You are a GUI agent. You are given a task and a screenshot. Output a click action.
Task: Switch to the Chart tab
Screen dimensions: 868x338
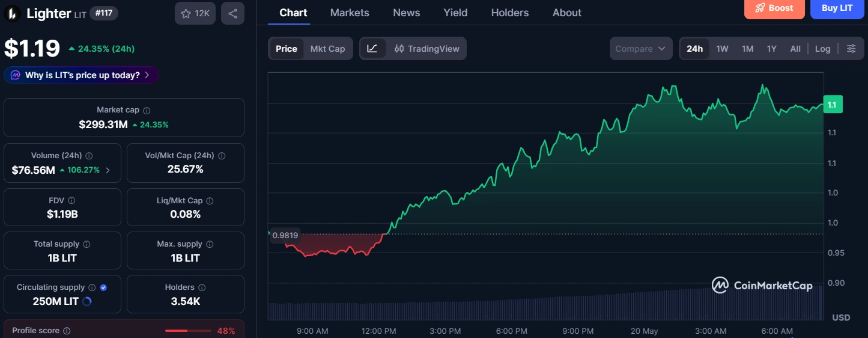293,13
